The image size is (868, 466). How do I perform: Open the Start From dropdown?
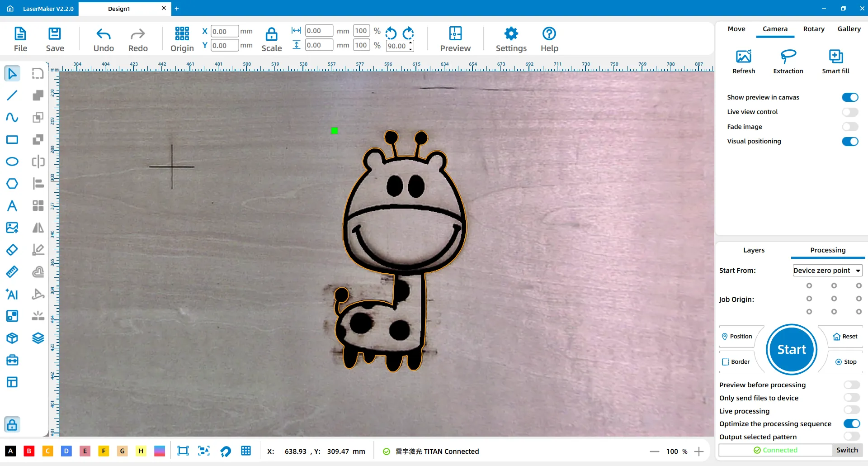tap(827, 271)
